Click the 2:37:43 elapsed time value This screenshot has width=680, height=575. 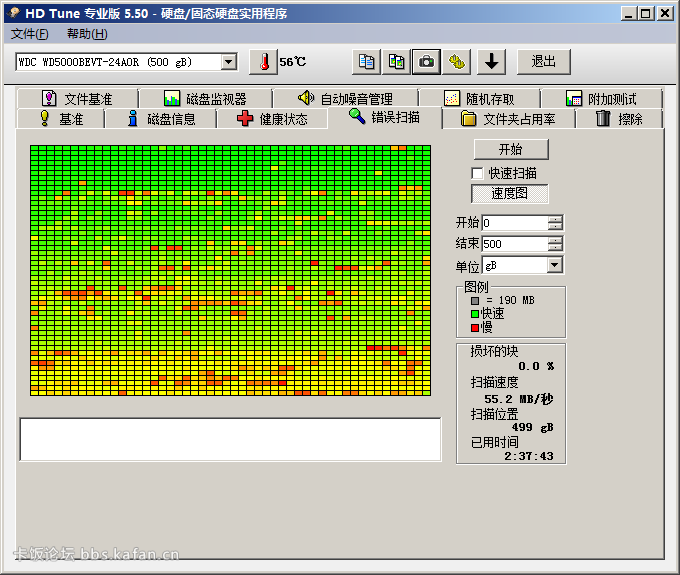tap(529, 456)
